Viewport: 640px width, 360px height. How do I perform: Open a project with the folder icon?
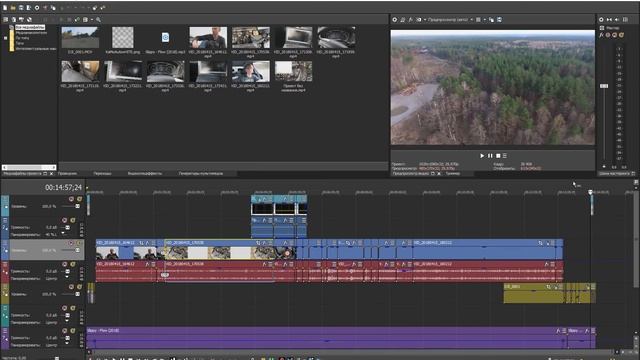(x=13, y=8)
